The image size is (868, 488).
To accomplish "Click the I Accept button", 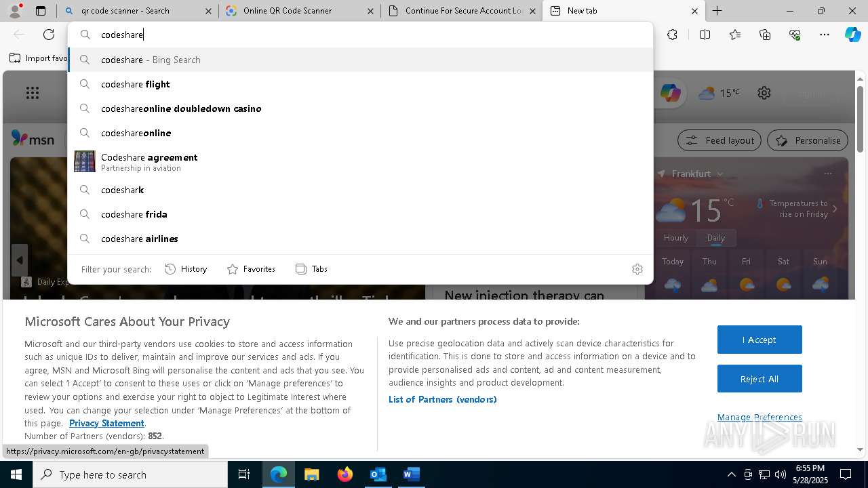I will point(759,340).
